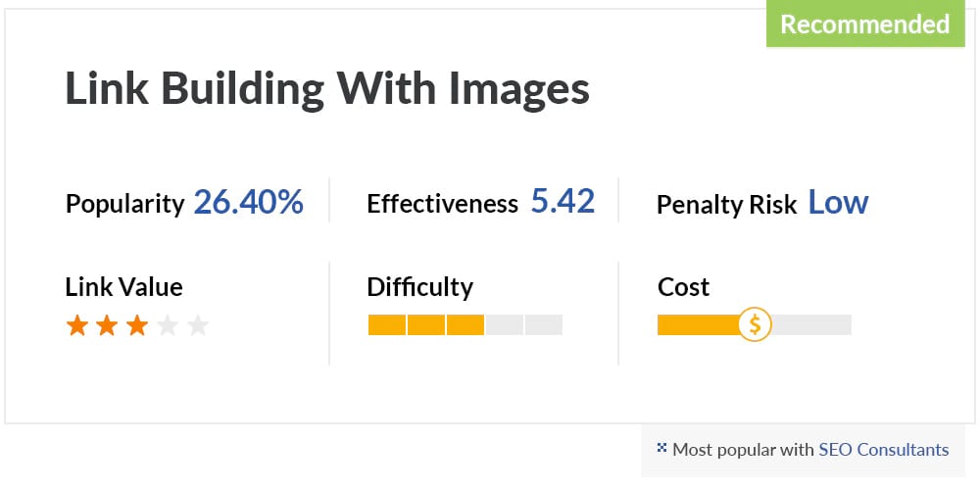Click the dollar sign Cost marker
Image resolution: width=980 pixels, height=490 pixels.
[x=755, y=325]
